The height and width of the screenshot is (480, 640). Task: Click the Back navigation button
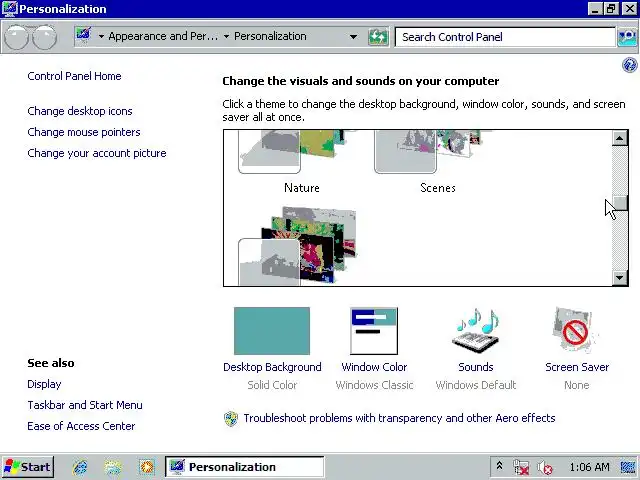pyautogui.click(x=16, y=37)
